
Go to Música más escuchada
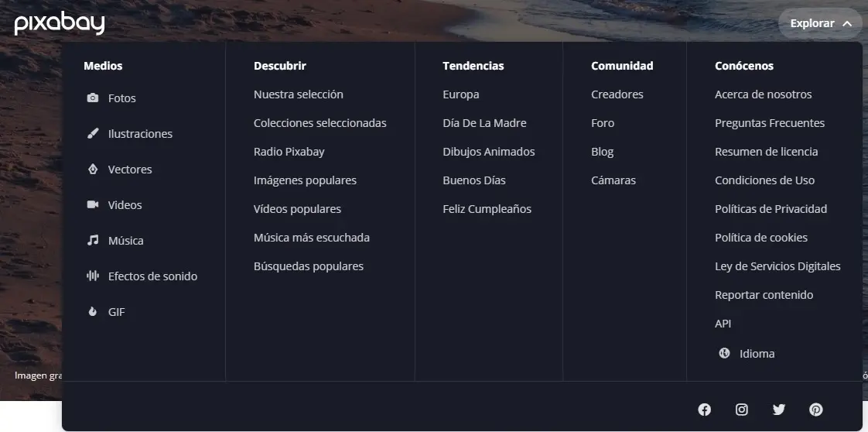click(312, 238)
